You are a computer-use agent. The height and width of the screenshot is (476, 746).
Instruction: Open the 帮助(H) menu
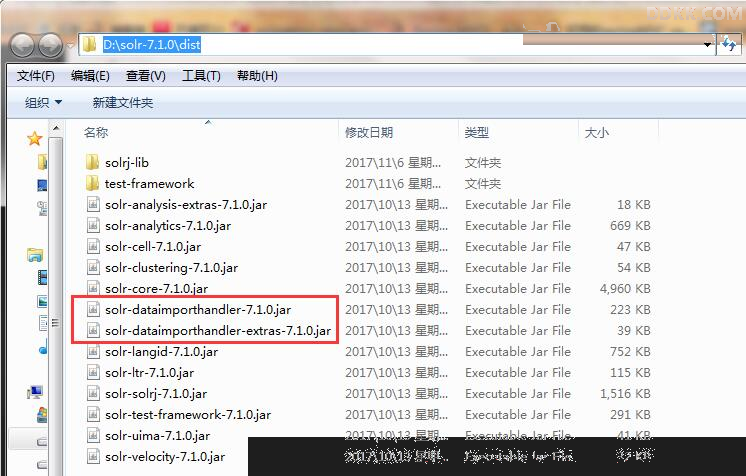257,76
